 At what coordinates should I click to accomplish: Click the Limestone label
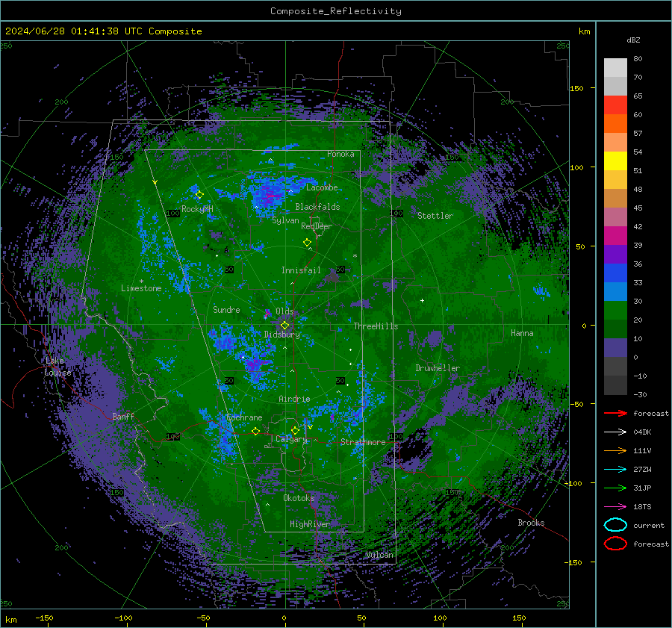point(141,288)
